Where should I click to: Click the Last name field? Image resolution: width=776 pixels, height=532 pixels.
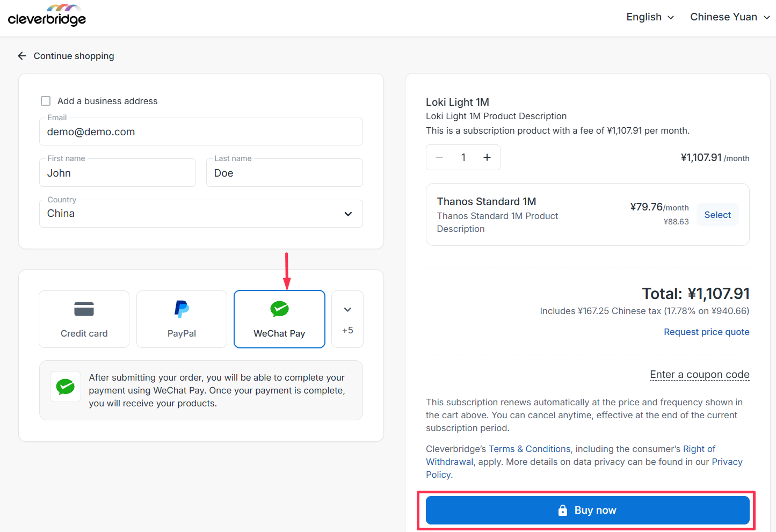285,173
